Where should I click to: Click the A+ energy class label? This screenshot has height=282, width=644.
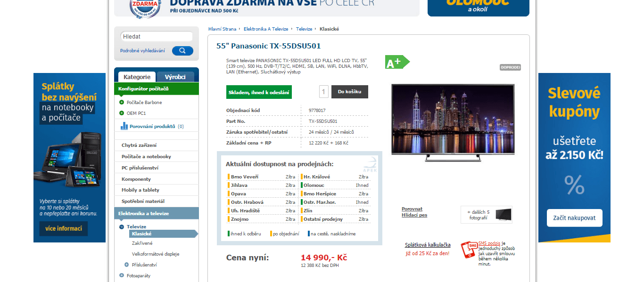pos(397,62)
